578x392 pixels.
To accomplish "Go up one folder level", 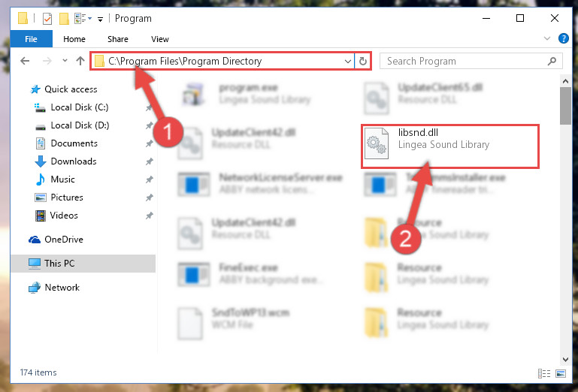I will pos(80,61).
